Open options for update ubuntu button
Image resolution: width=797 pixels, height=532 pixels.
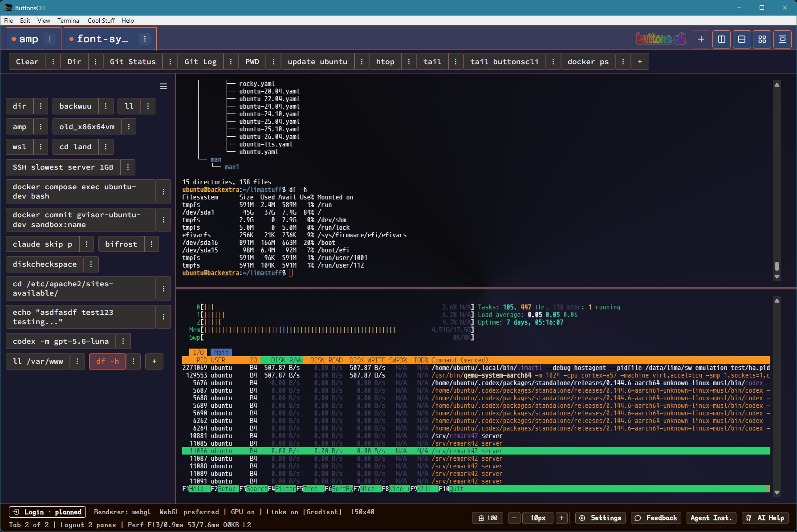coord(362,62)
